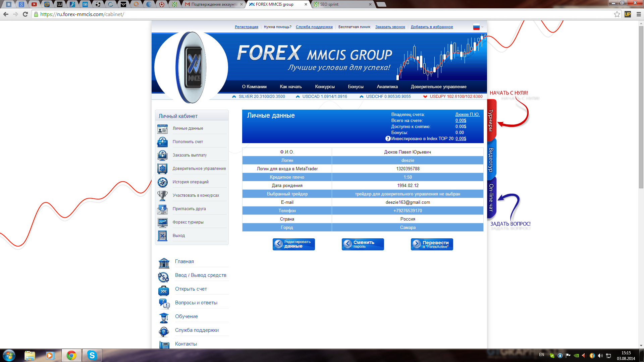
Task: Click the FOREX MMCIS coin logo
Action: 191,67
